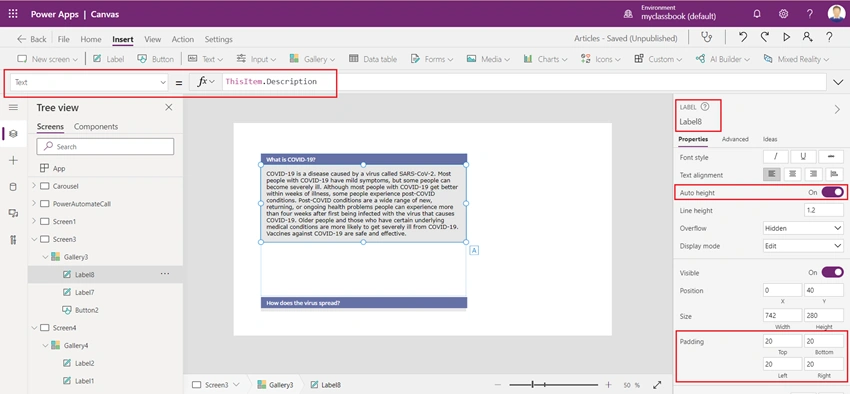Click the italic font style button
The image size is (850, 394).
tap(776, 157)
